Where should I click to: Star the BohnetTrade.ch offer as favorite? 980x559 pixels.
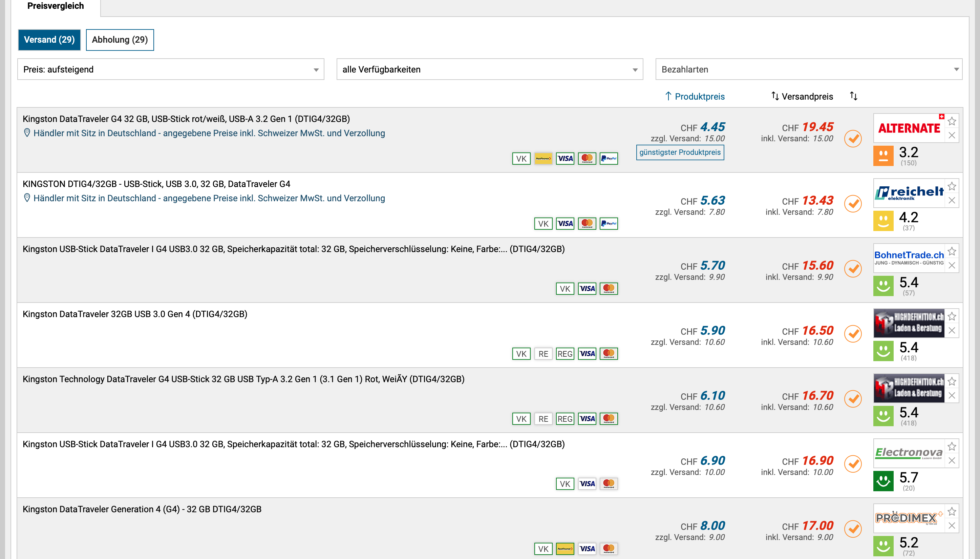point(952,251)
